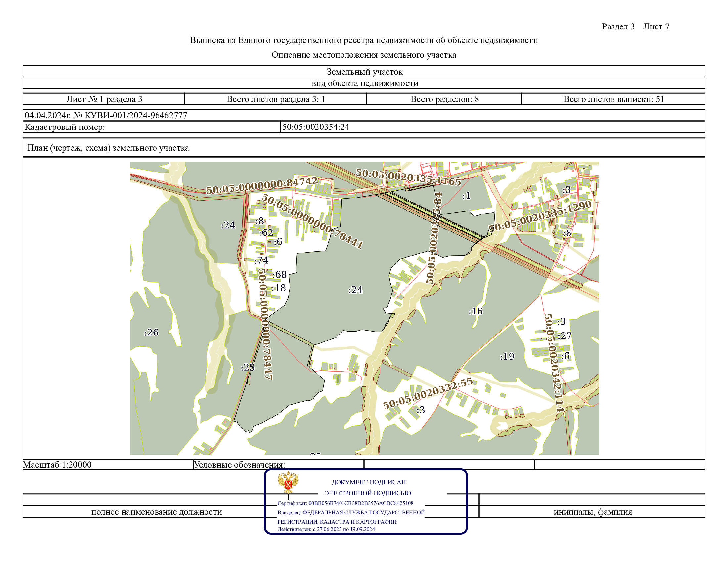Click the Russian coat of arms emblem

(288, 482)
